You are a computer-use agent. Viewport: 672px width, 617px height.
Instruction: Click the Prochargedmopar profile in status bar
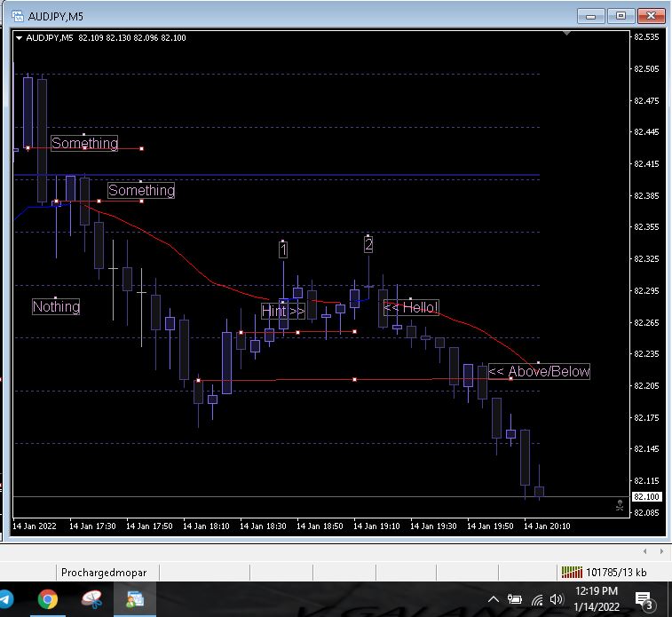(104, 573)
